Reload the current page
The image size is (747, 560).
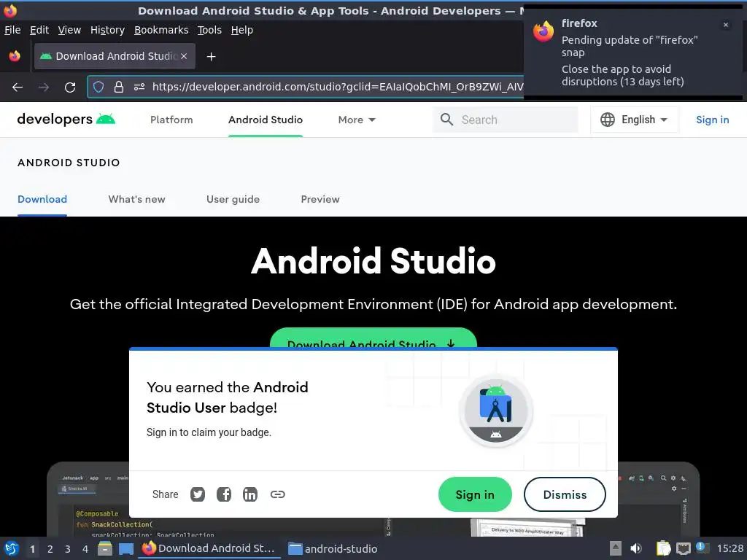[x=70, y=87]
